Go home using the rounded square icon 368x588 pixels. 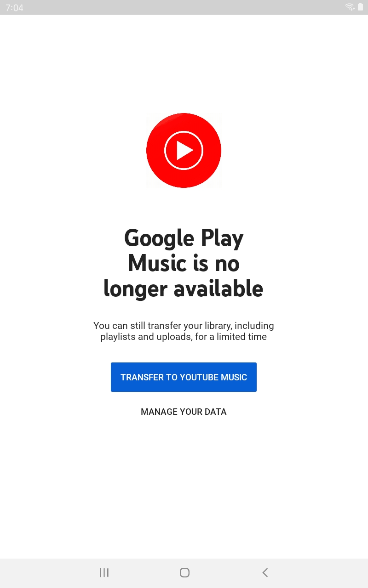click(x=184, y=572)
